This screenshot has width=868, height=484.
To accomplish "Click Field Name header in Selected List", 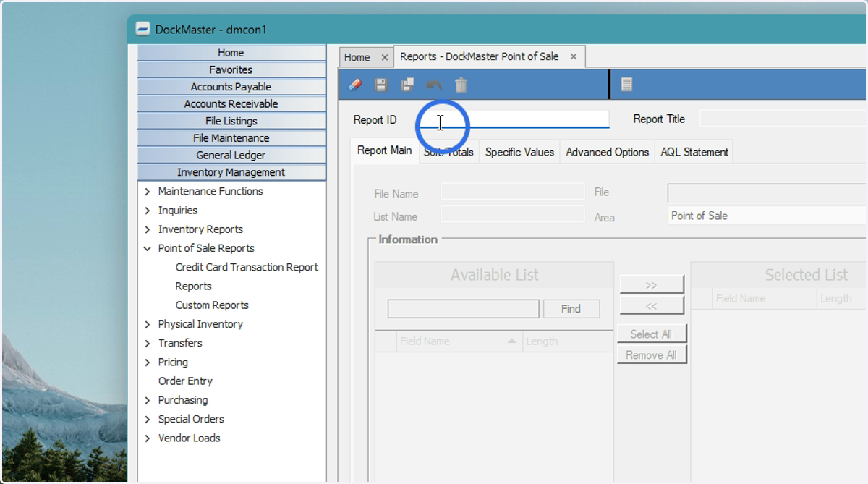I will point(764,298).
